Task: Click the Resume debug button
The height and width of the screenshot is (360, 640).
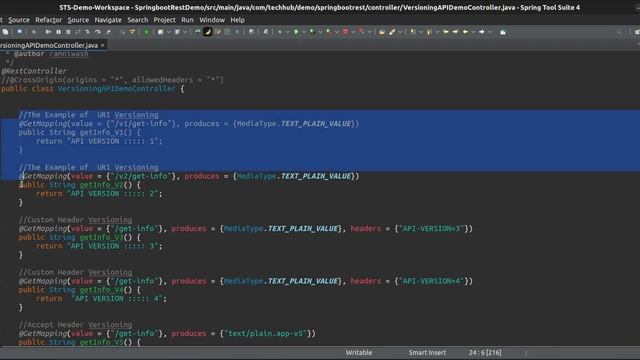Action: (49, 32)
